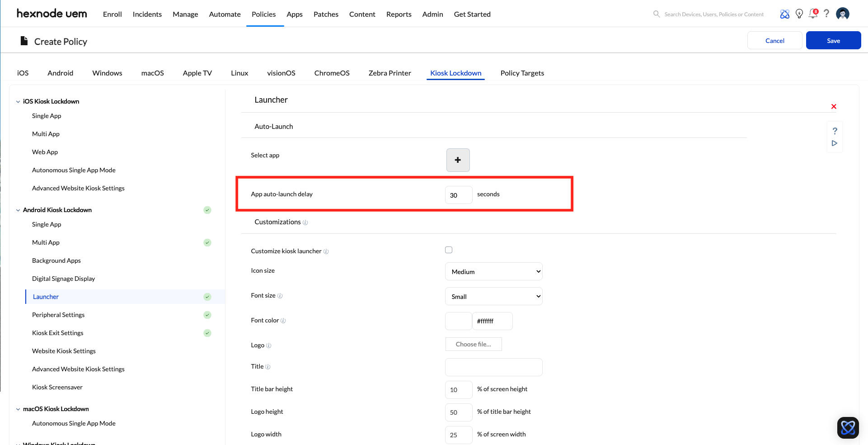Image resolution: width=868 pixels, height=445 pixels.
Task: Select the Kiosk Lockdown tab
Action: [456, 73]
